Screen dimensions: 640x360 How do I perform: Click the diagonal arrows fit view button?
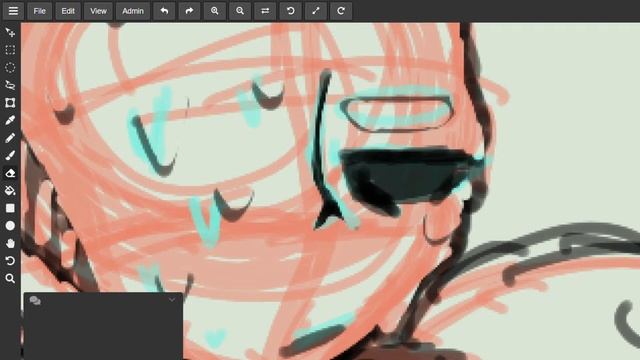(x=316, y=11)
